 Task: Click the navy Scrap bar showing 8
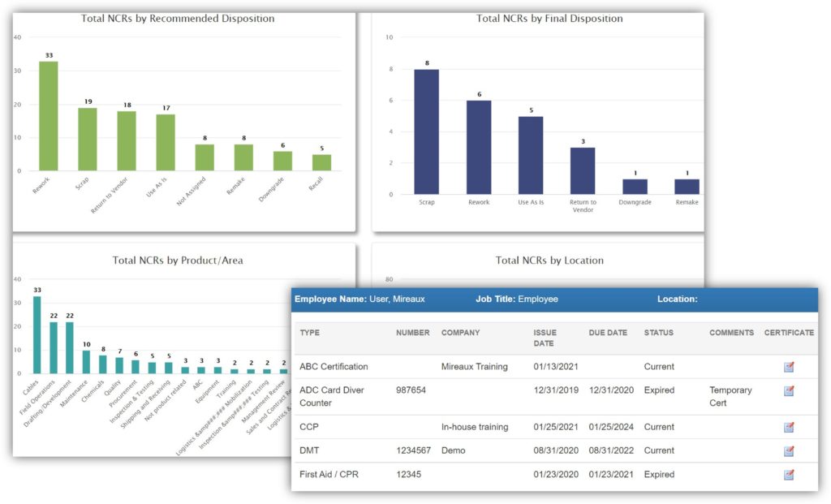[426, 131]
